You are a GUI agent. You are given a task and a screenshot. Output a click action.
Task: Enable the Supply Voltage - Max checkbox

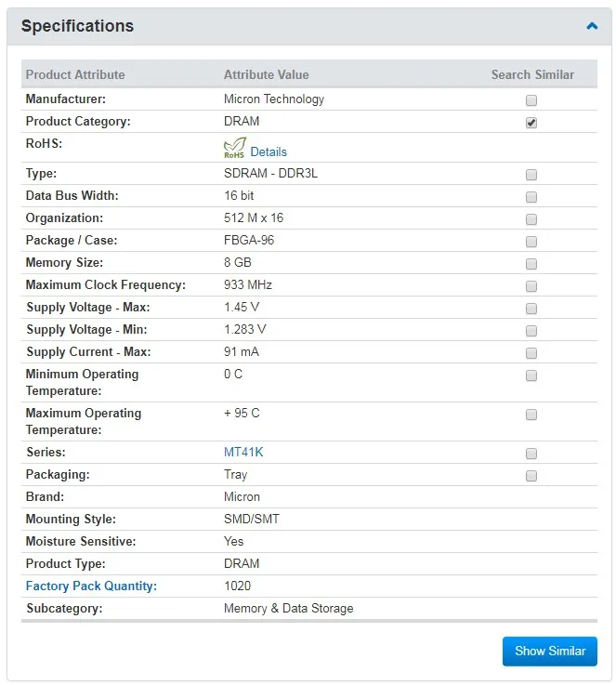(x=531, y=309)
